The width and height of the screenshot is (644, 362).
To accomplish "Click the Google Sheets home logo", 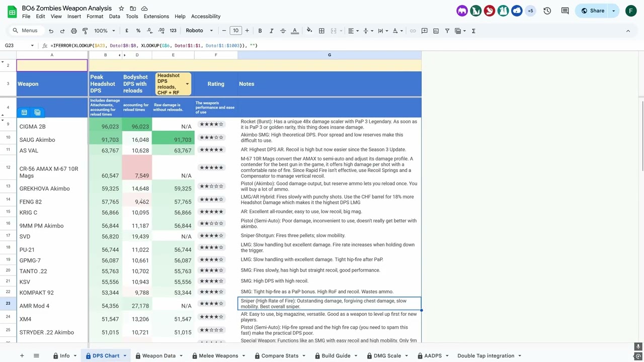I will (x=12, y=11).
